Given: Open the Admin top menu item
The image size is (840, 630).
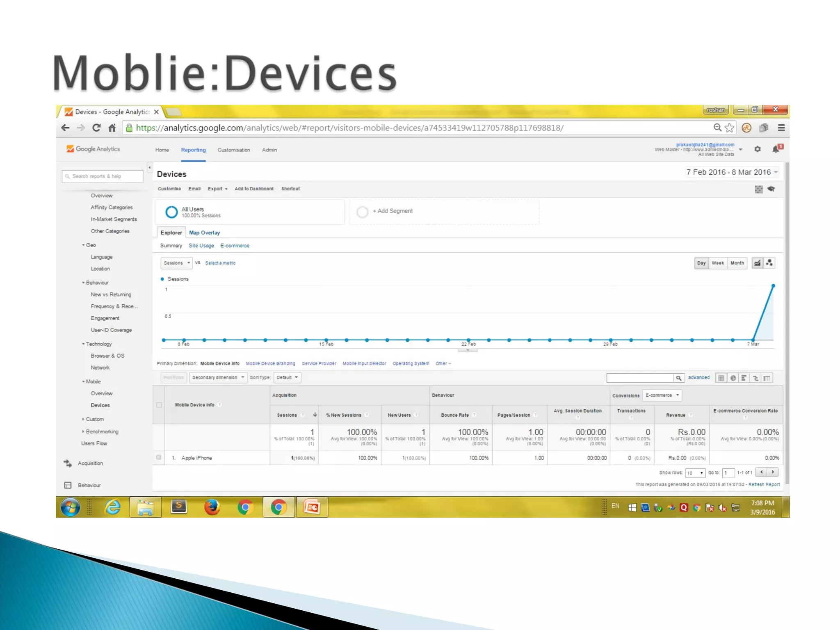Looking at the screenshot, I should pyautogui.click(x=269, y=150).
